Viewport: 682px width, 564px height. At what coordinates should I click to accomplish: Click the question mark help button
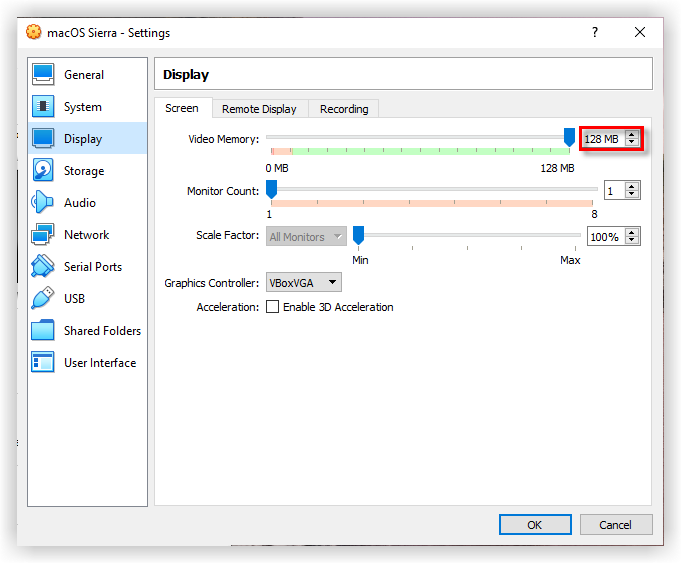(x=595, y=32)
